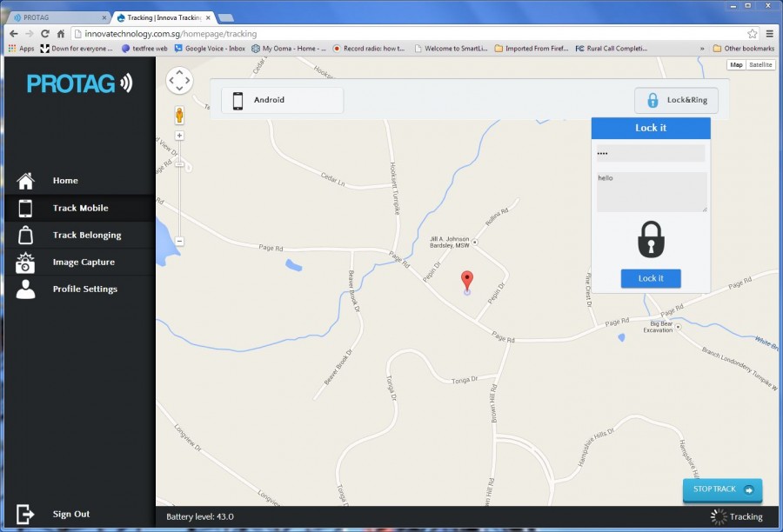Click the Home house icon in sidebar
The width and height of the screenshot is (783, 532).
coord(26,181)
